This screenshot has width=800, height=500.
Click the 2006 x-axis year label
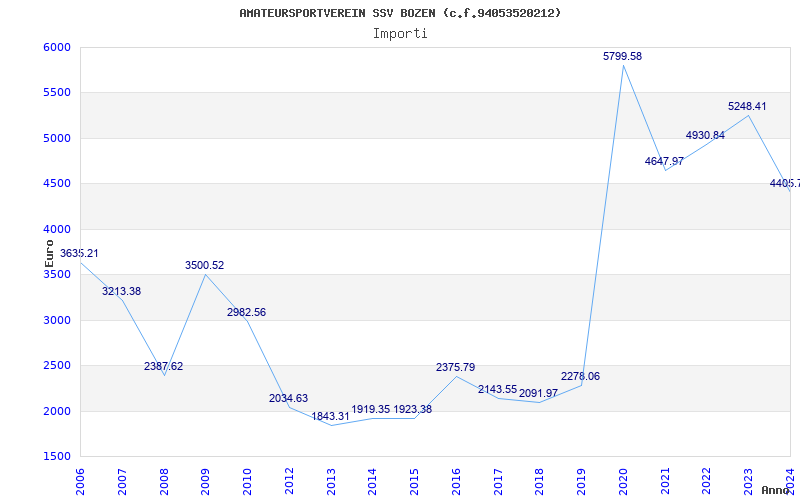pyautogui.click(x=80, y=481)
